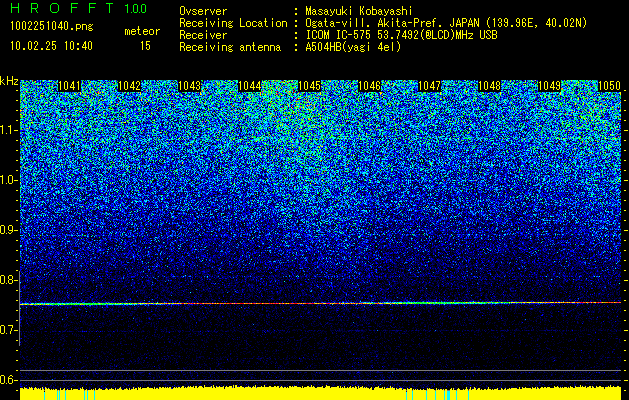The height and width of the screenshot is (400, 629).
Task: Click the 1043 time marker
Action: click(x=189, y=86)
